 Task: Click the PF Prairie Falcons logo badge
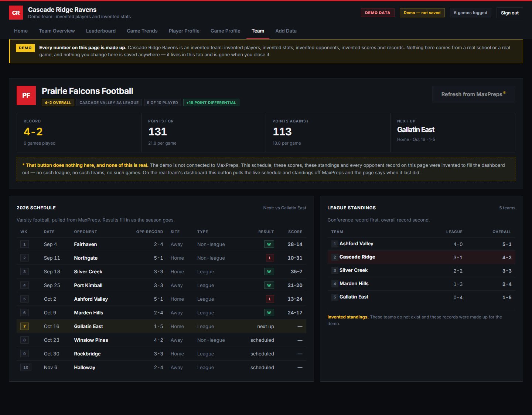click(26, 95)
